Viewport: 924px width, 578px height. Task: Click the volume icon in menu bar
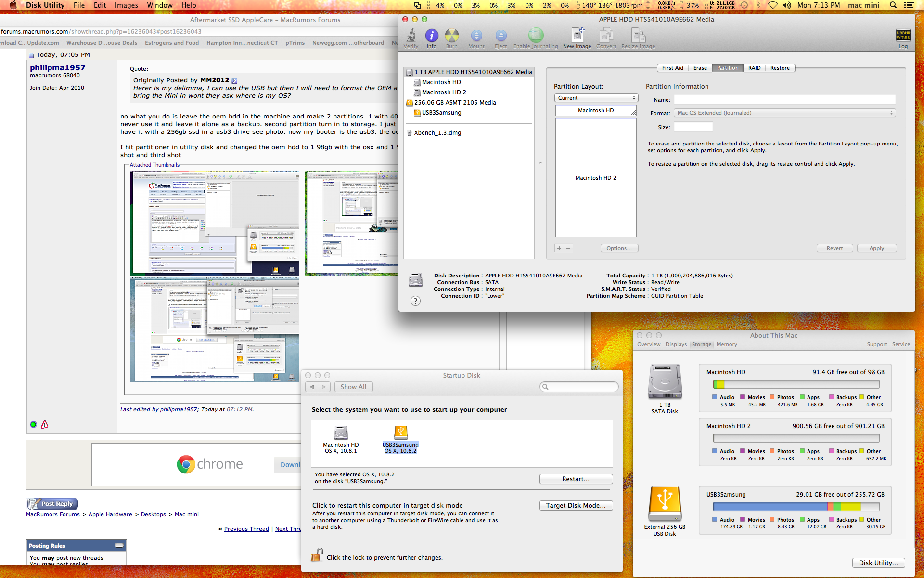click(x=787, y=5)
